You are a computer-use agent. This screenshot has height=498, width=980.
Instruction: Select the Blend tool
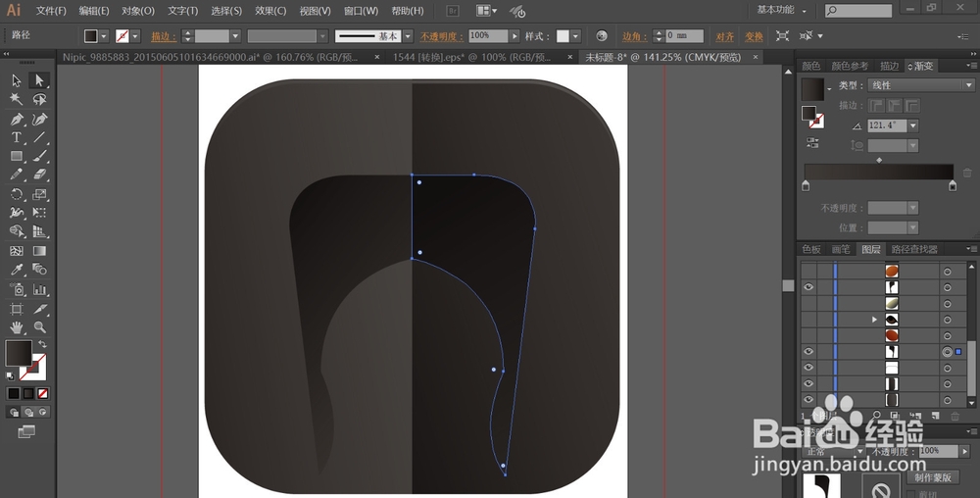tap(39, 270)
